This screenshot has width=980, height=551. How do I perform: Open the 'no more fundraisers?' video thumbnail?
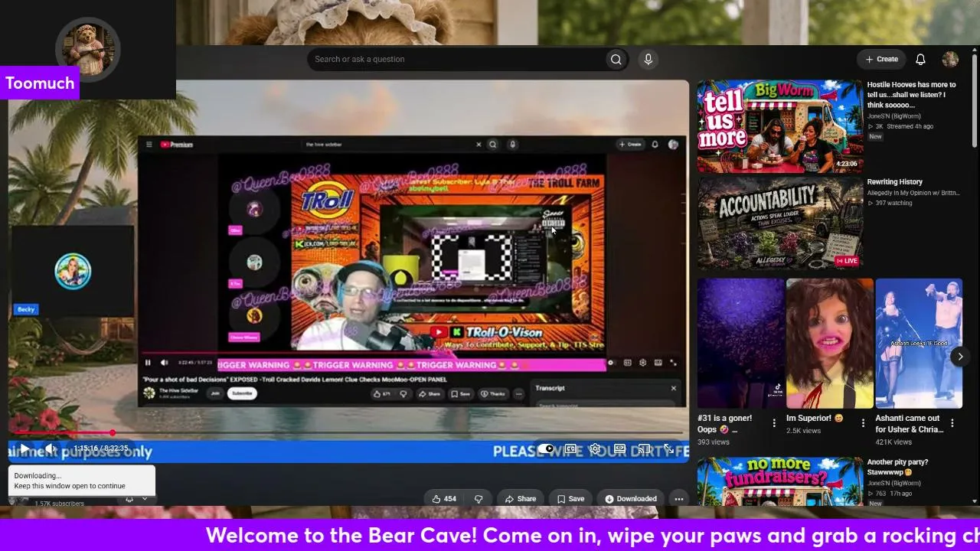pos(779,481)
